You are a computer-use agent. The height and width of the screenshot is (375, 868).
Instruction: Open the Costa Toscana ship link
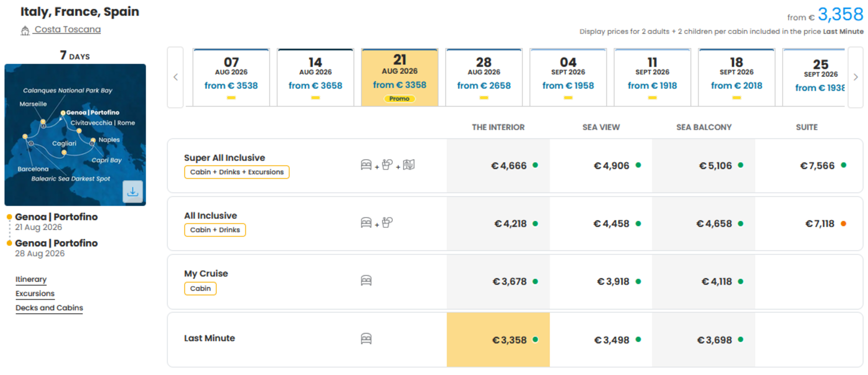68,30
